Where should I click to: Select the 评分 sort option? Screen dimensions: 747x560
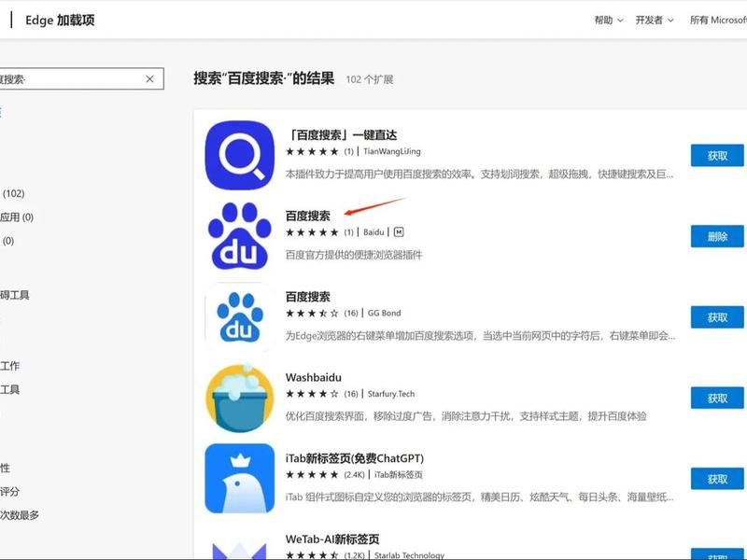point(9,492)
